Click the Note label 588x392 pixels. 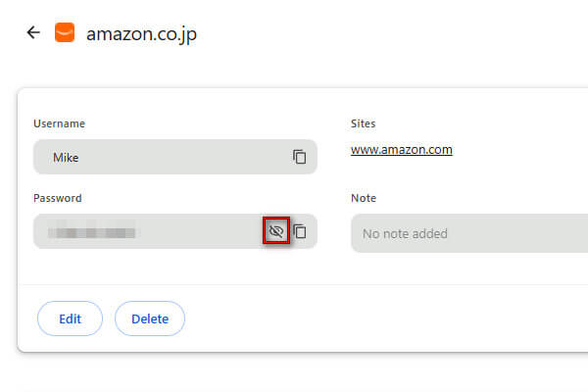point(364,198)
